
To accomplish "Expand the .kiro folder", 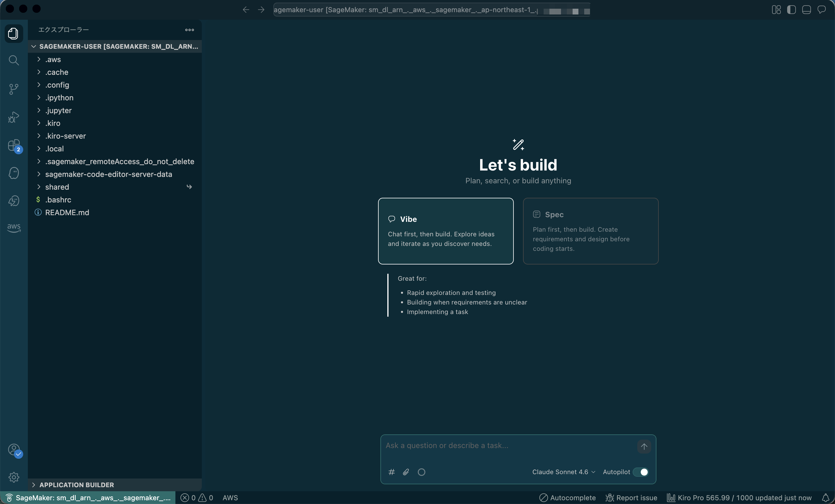I will (x=115, y=123).
